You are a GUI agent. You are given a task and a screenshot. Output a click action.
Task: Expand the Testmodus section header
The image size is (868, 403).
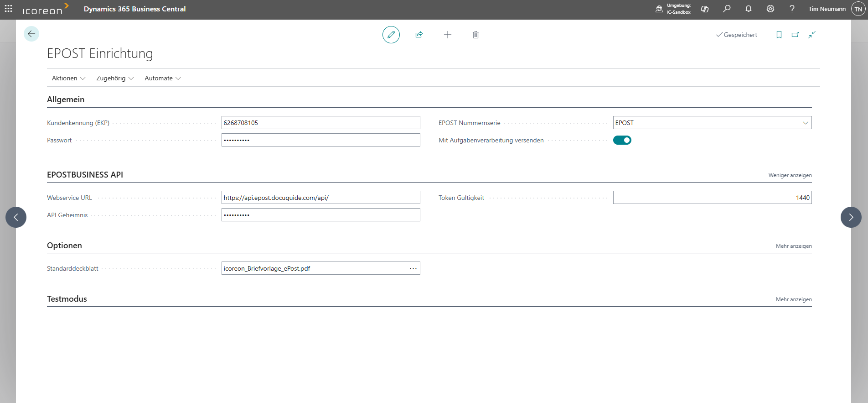pos(67,299)
